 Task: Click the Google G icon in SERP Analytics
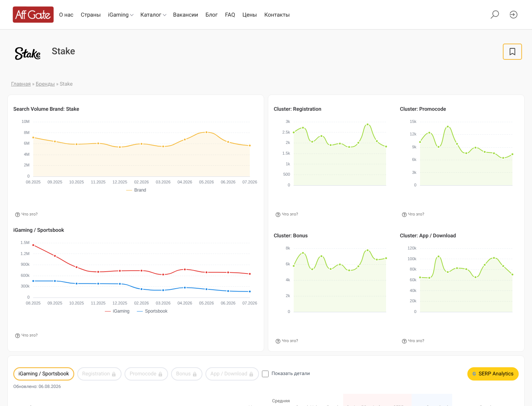click(474, 374)
